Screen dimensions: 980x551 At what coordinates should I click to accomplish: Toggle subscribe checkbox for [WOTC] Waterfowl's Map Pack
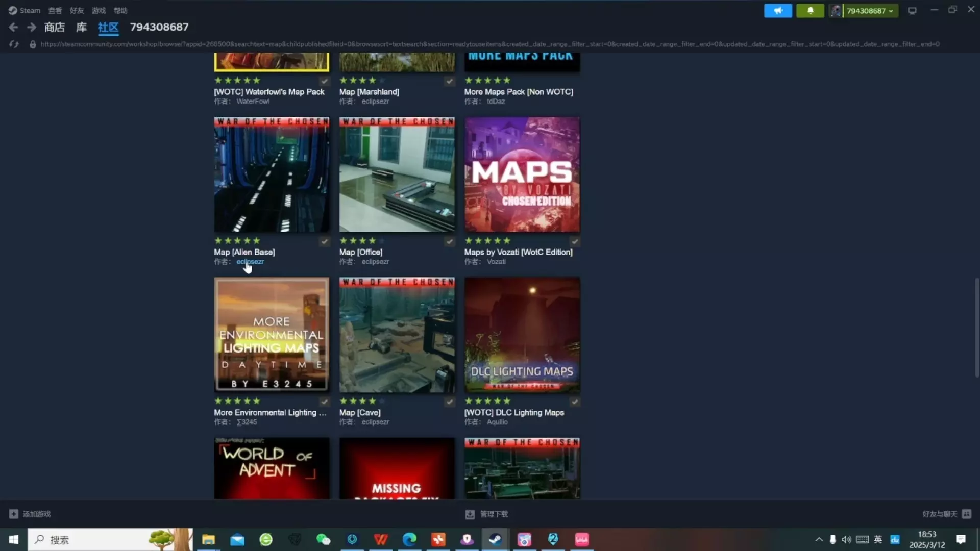(324, 81)
